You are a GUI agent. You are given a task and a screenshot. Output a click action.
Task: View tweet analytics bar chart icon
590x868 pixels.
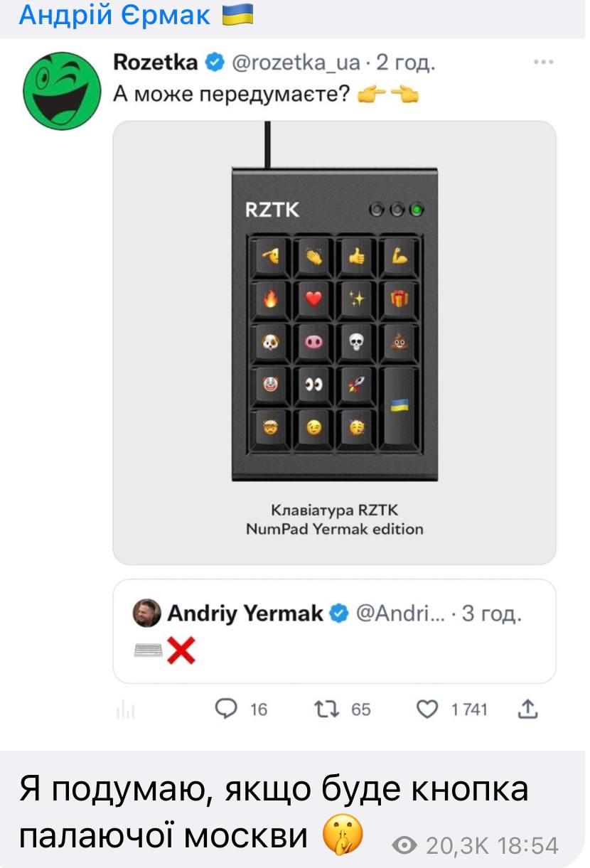coord(124,709)
